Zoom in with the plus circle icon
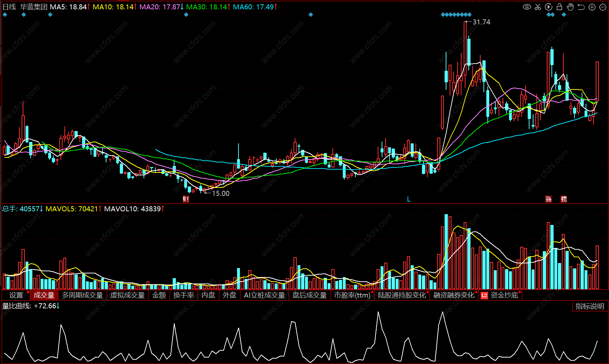 tap(592, 7)
